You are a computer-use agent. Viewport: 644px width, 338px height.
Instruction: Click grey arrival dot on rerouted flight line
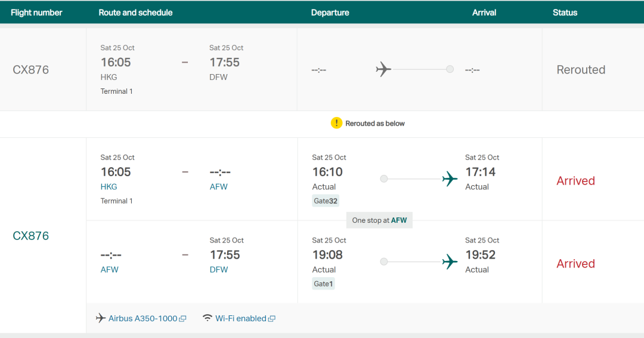click(450, 69)
